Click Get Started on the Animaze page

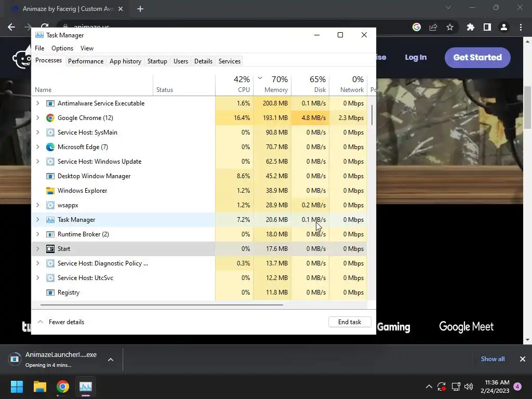(x=477, y=57)
